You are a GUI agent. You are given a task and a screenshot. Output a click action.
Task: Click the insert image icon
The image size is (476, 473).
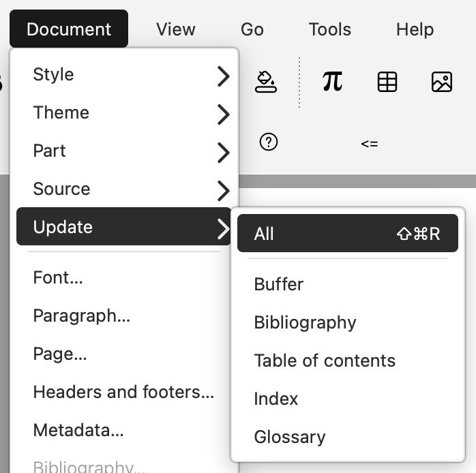442,82
